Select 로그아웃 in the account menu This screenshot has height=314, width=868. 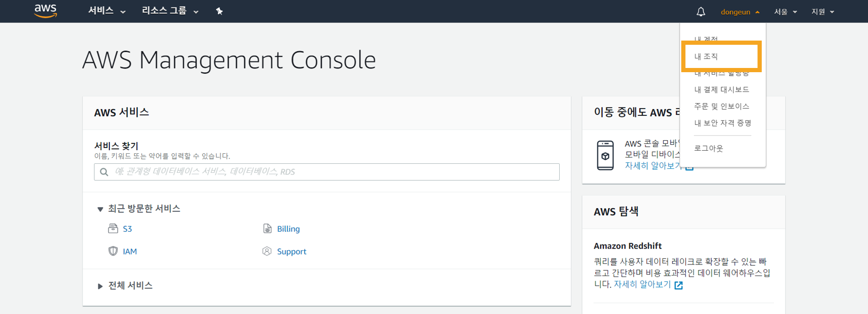[x=708, y=149]
